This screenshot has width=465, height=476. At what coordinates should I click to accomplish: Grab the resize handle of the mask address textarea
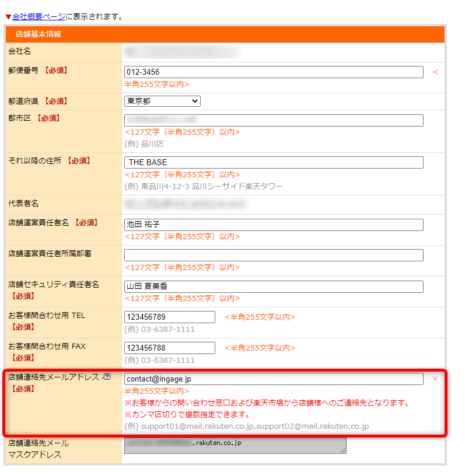click(343, 450)
